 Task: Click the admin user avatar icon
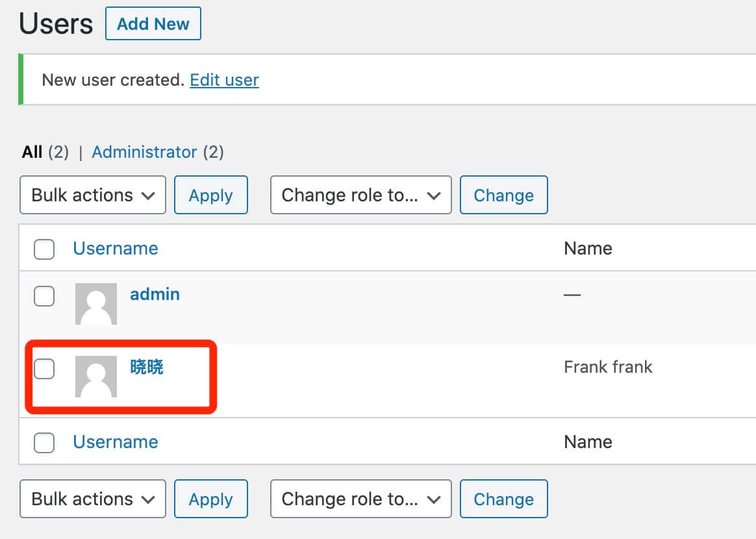96,303
